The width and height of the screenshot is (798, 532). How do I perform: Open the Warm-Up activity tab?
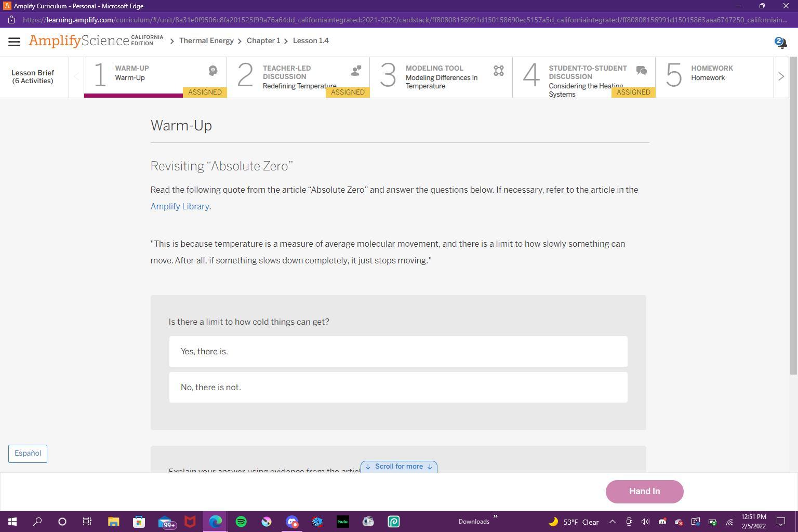coord(155,77)
